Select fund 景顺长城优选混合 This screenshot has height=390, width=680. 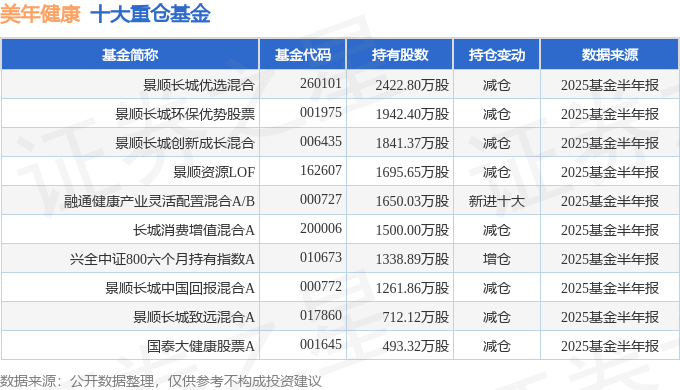click(199, 85)
